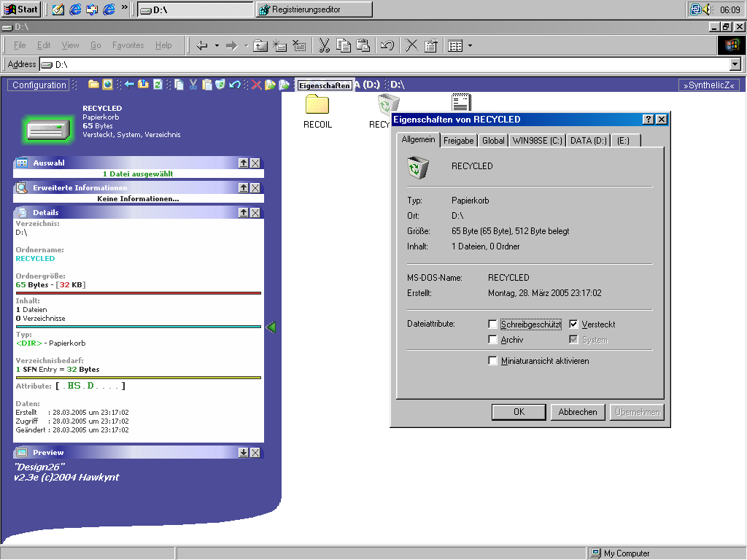Viewport: 747px width, 560px height.
Task: Click the Abbrechen button
Action: [578, 412]
